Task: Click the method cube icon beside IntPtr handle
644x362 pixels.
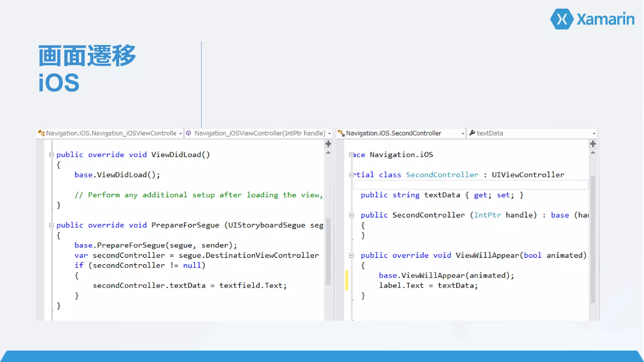Action: [x=188, y=133]
